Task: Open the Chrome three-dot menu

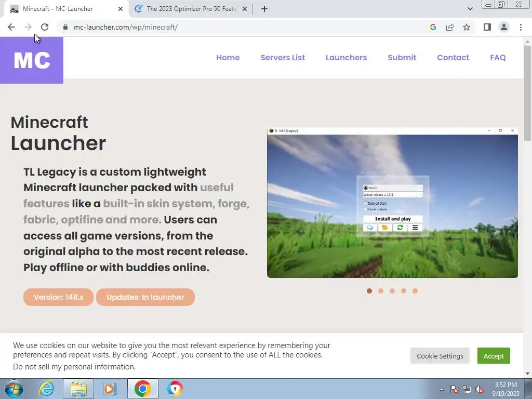Action: click(x=521, y=27)
